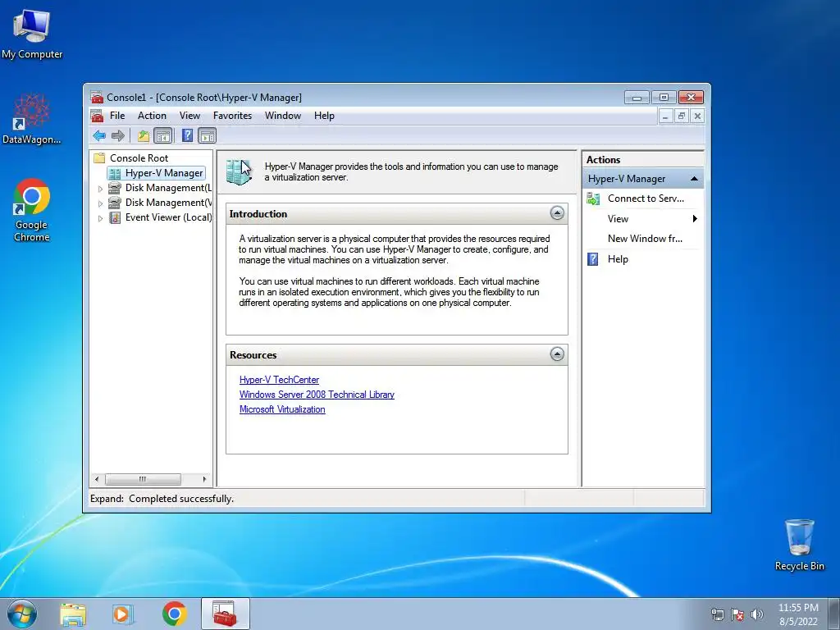Click New Window fr... in Actions pane
The image size is (840, 630).
tap(645, 239)
